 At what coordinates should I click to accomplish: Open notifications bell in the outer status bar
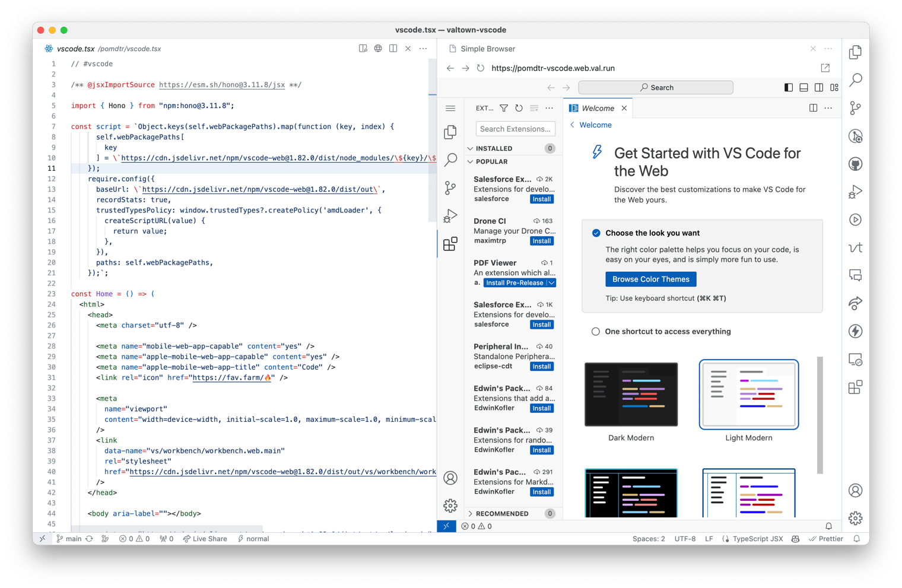tap(856, 539)
